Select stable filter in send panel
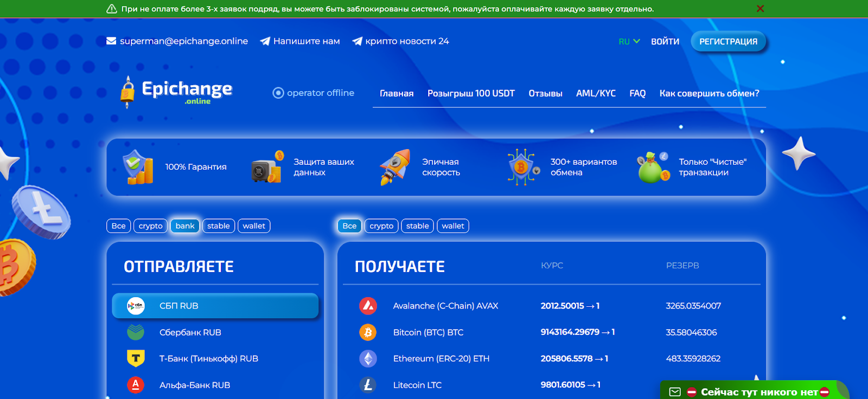Image resolution: width=868 pixels, height=399 pixels. (219, 226)
